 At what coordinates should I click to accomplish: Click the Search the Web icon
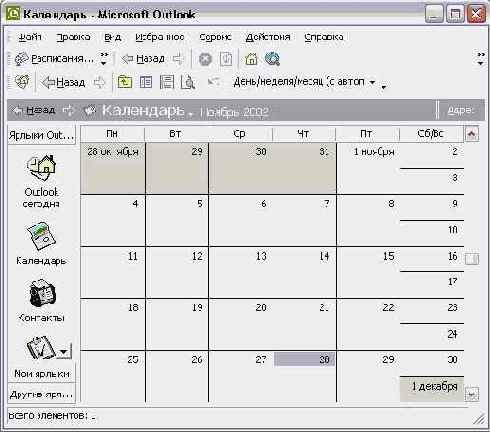[272, 59]
